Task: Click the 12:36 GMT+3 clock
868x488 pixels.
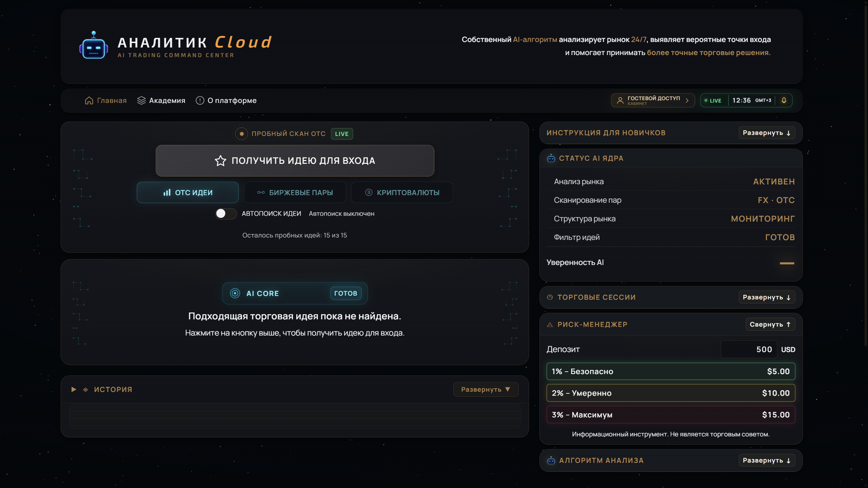Action: pos(752,100)
